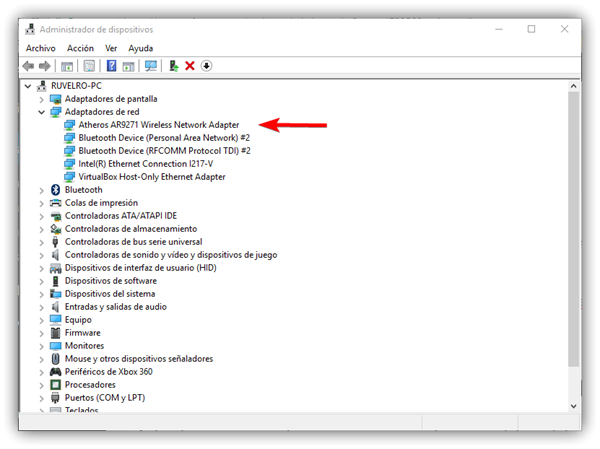The width and height of the screenshot is (600, 449).
Task: Expand the Equipo category
Action: (41, 320)
